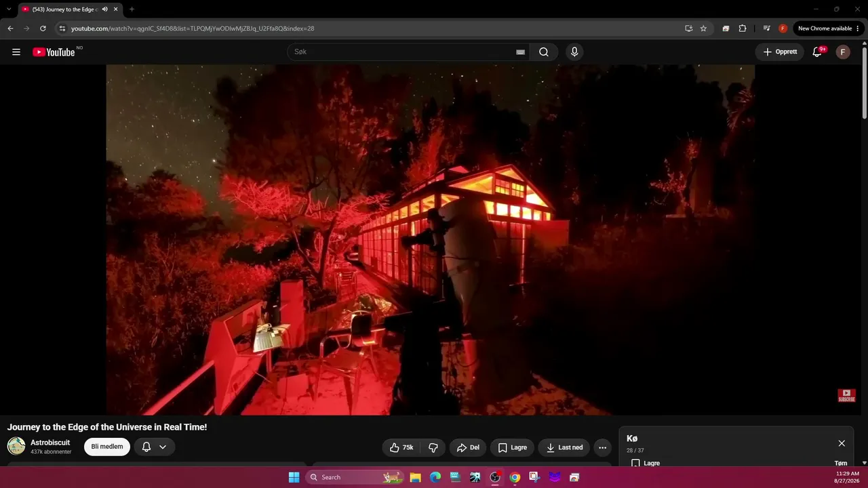Click the 28 / 37 queue position

click(x=635, y=451)
